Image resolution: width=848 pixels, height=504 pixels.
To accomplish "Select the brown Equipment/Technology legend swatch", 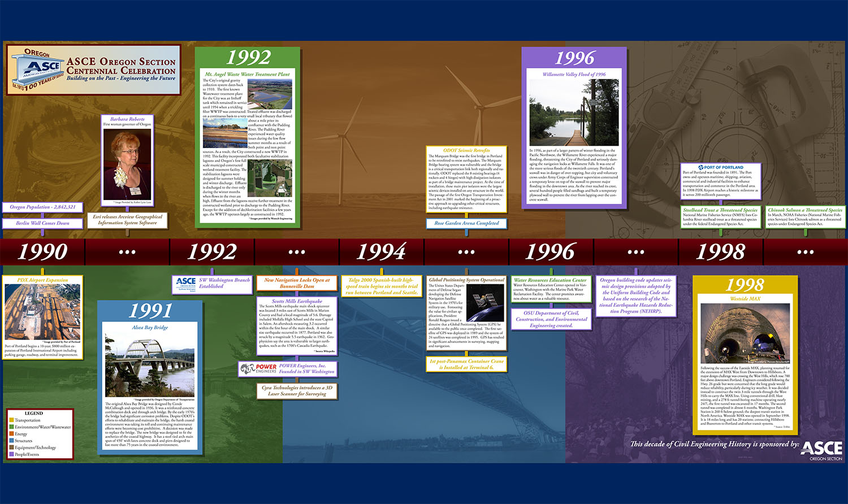I will 11,447.
